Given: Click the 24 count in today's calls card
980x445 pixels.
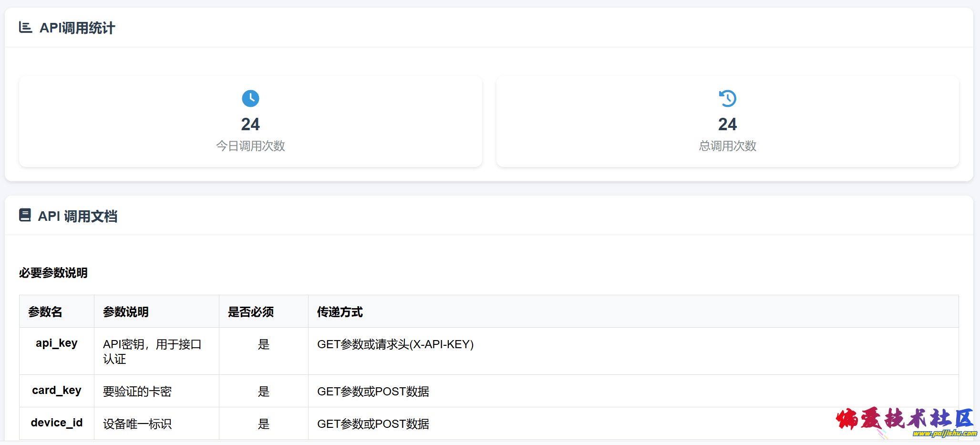Looking at the screenshot, I should pos(250,124).
